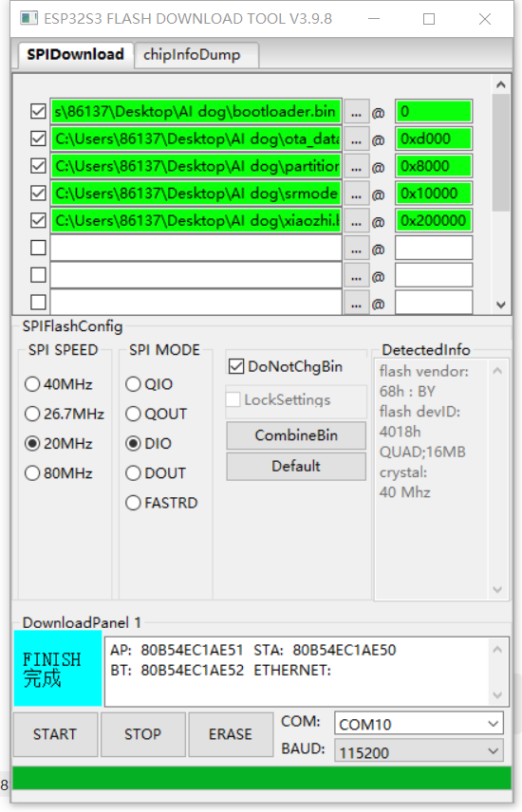Browse file for second empty row
Screen dimensions: 522x812
pos(356,275)
